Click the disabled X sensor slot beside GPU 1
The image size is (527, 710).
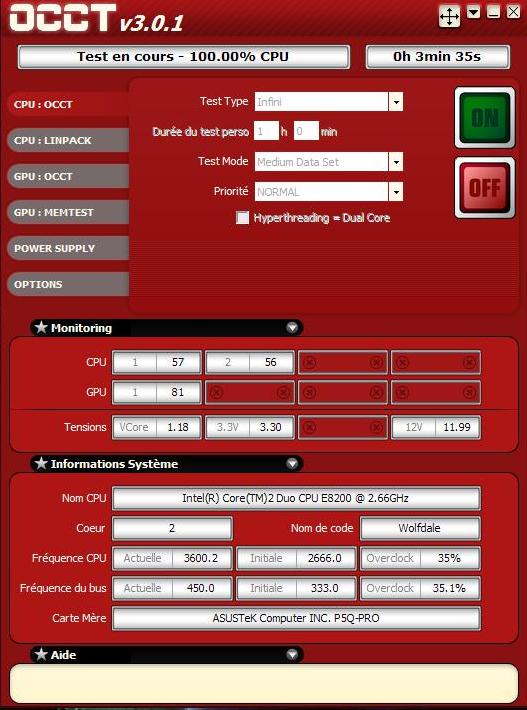click(250, 392)
